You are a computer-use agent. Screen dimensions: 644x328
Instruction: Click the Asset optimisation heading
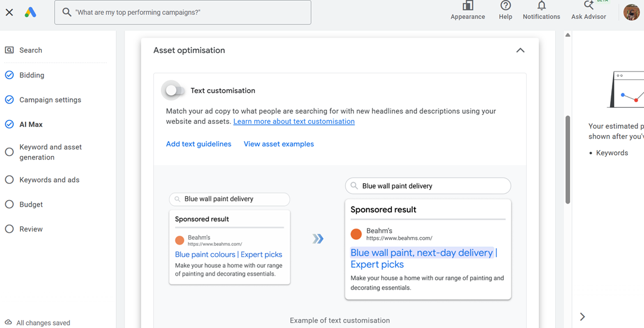(x=189, y=50)
